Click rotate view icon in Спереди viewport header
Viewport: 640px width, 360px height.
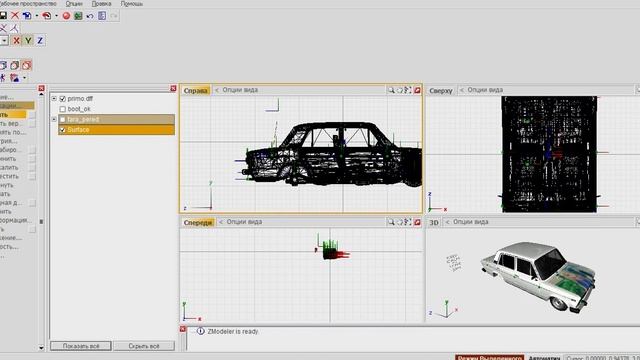coord(400,222)
